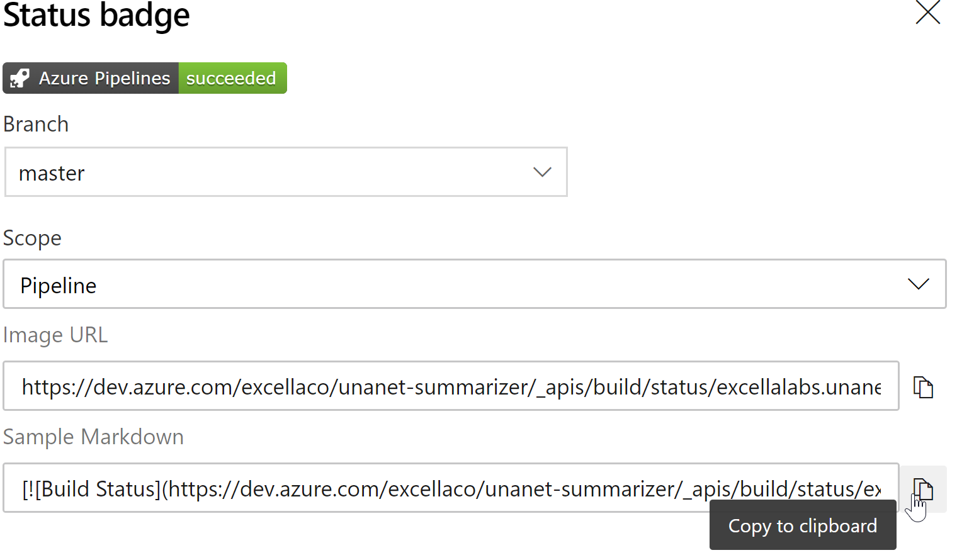Click the Scope section label

coord(32,238)
